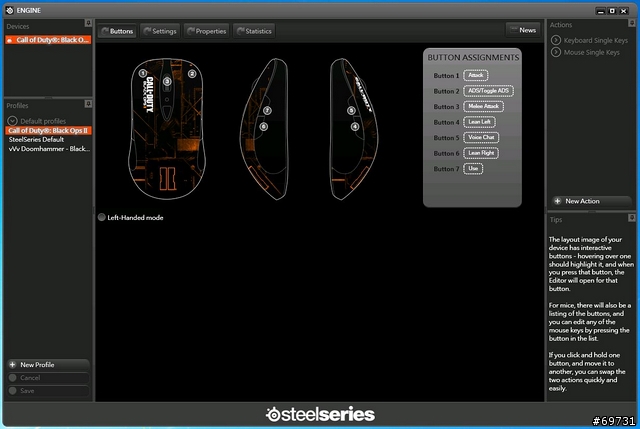
Task: Maximize the Engine window
Action: (612, 11)
